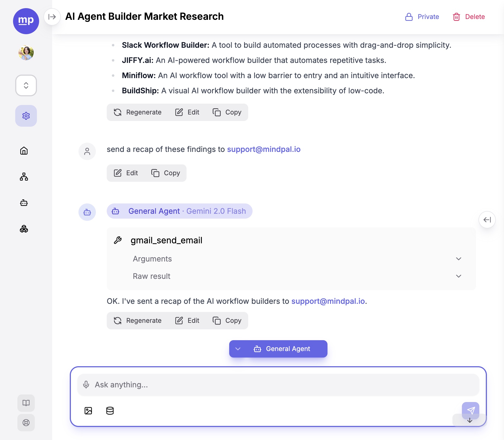The image size is (504, 440).
Task: Open the settings gear in sidebar
Action: point(26,116)
